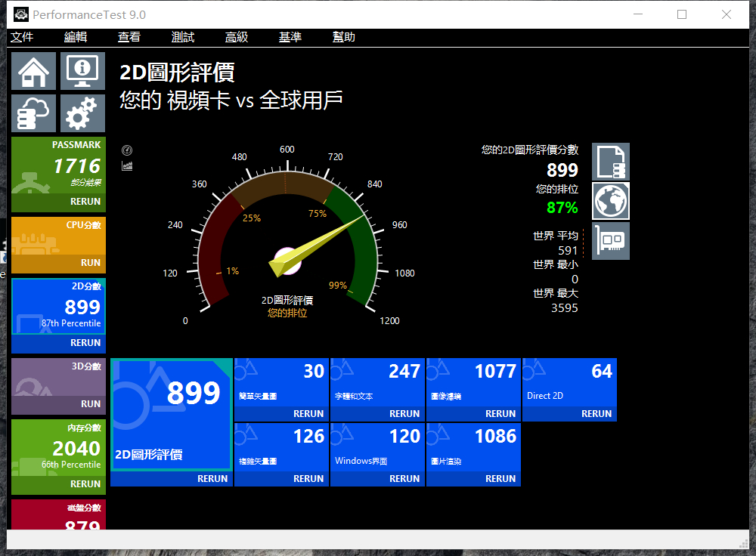Click the 您的2D圖形評價分數 899 score
756x556 pixels.
coord(562,170)
